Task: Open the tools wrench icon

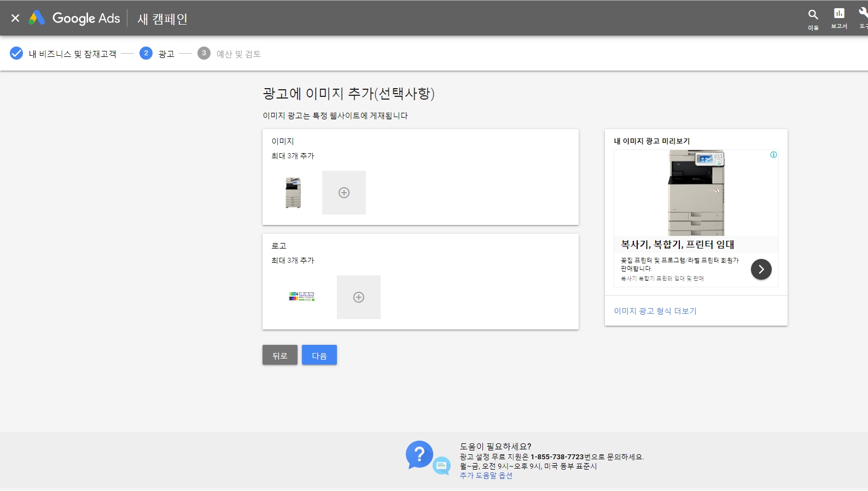Action: (x=863, y=14)
